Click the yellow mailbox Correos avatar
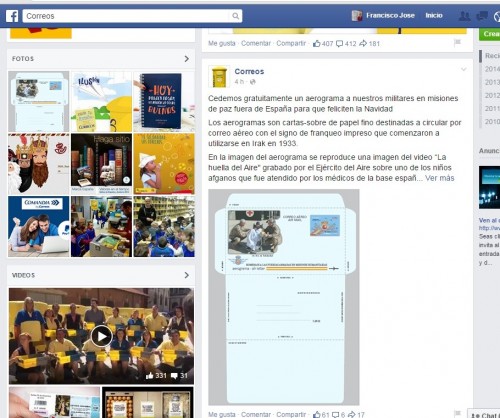 (x=219, y=77)
